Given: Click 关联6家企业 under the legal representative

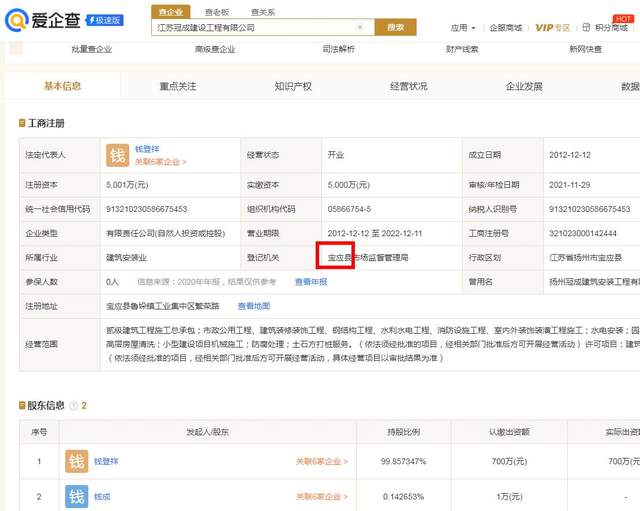Looking at the screenshot, I should [160, 162].
